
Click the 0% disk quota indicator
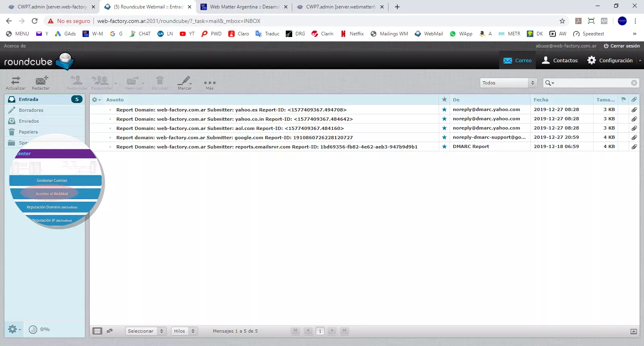(39, 330)
